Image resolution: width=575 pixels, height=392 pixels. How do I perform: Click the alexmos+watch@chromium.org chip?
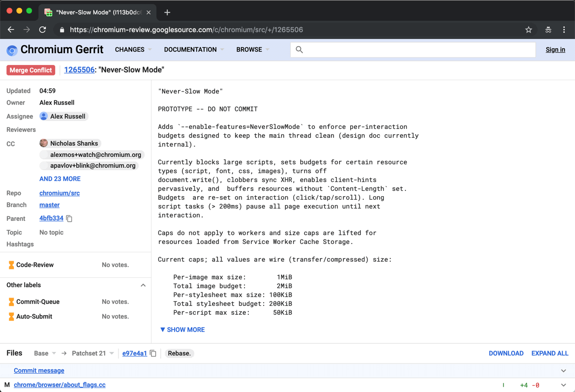(x=91, y=155)
